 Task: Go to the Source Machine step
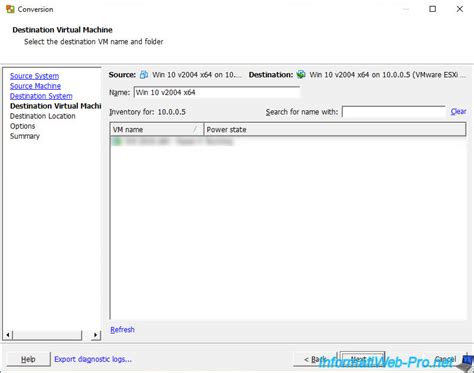pos(35,86)
